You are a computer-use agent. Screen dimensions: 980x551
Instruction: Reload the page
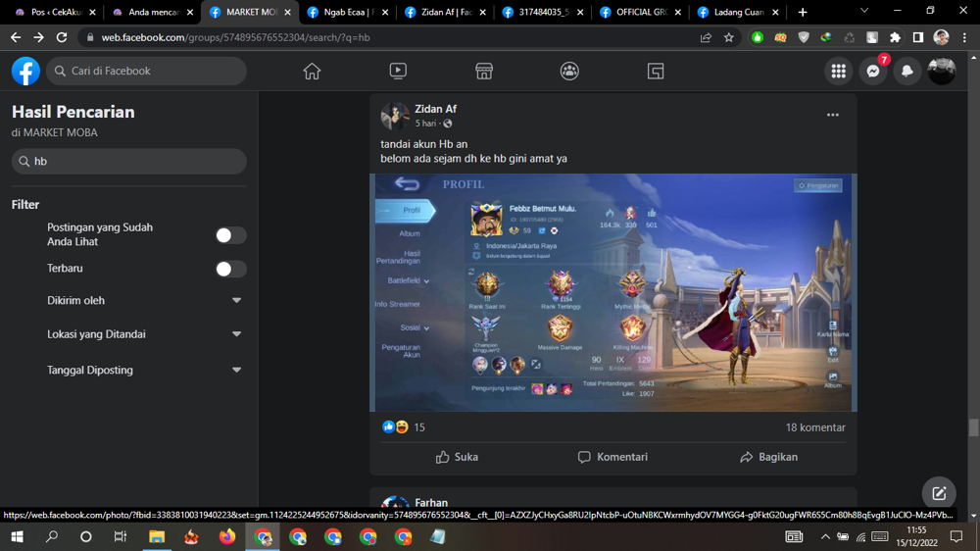[61, 37]
